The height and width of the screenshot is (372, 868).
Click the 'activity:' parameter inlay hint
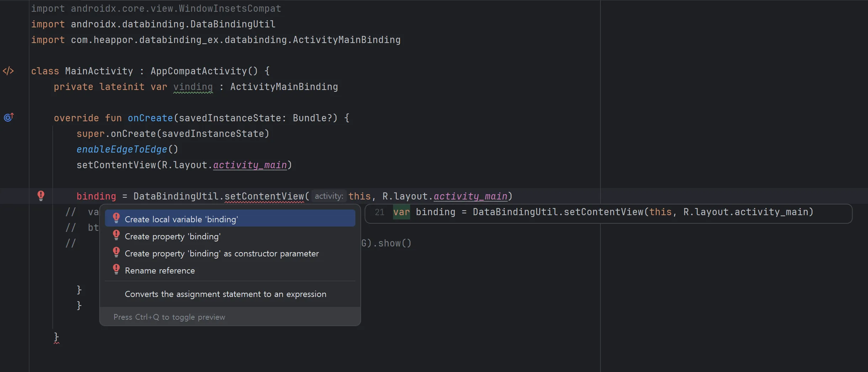click(x=329, y=196)
